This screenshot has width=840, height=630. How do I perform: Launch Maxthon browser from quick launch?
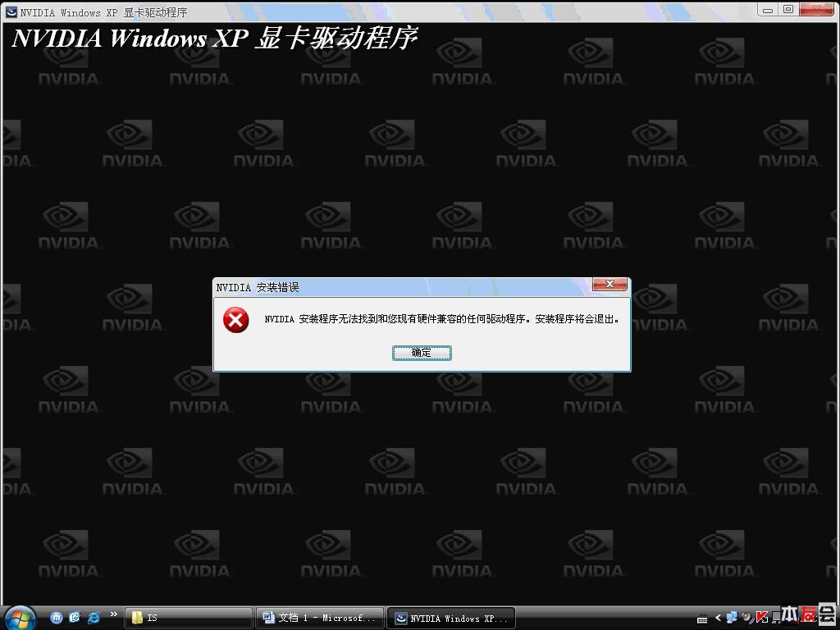57,618
